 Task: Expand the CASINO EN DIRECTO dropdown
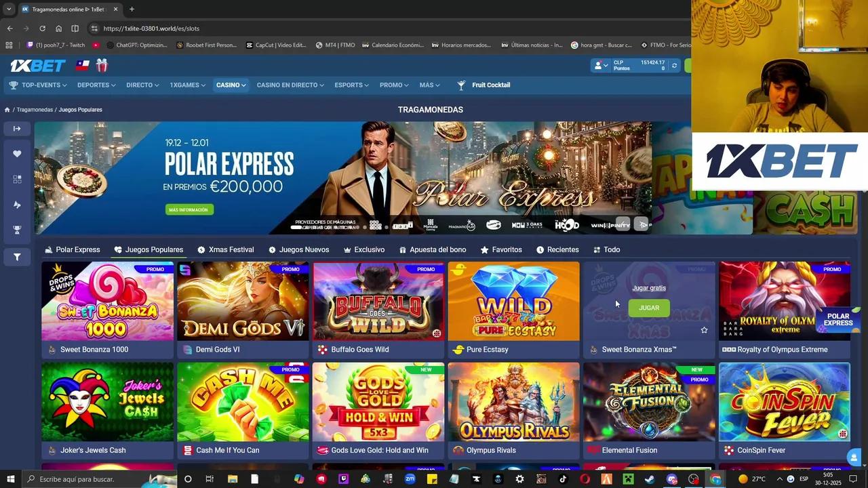click(290, 85)
